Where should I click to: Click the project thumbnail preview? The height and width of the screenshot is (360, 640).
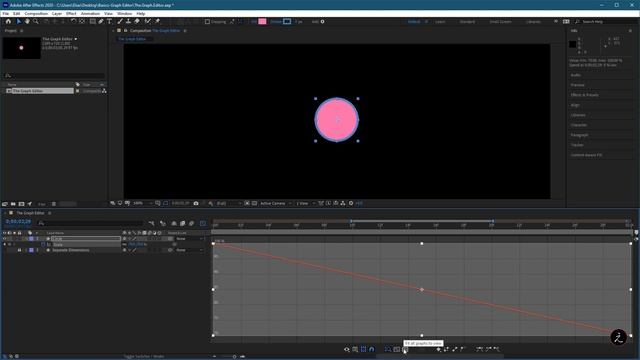pos(22,48)
